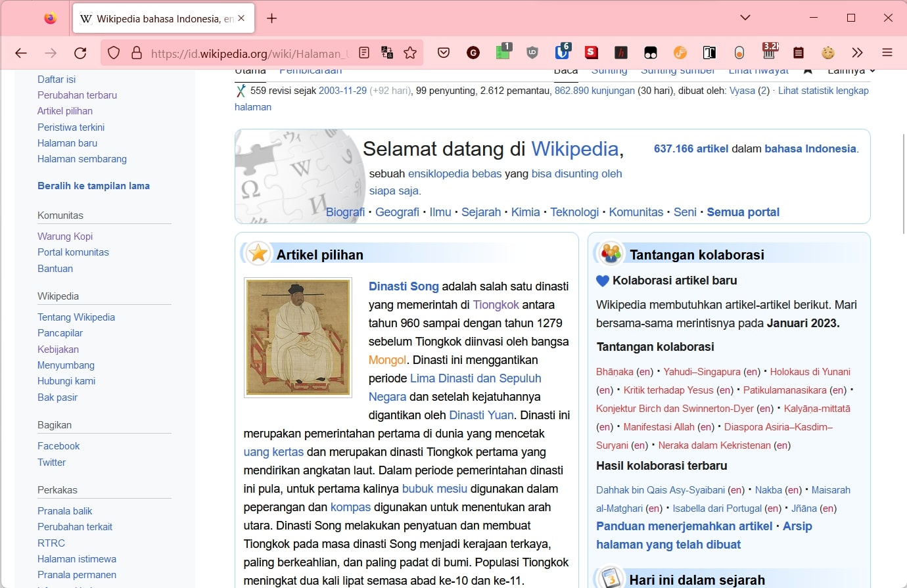Open the Sejarah portal
Image resolution: width=907 pixels, height=588 pixels.
pyautogui.click(x=481, y=212)
